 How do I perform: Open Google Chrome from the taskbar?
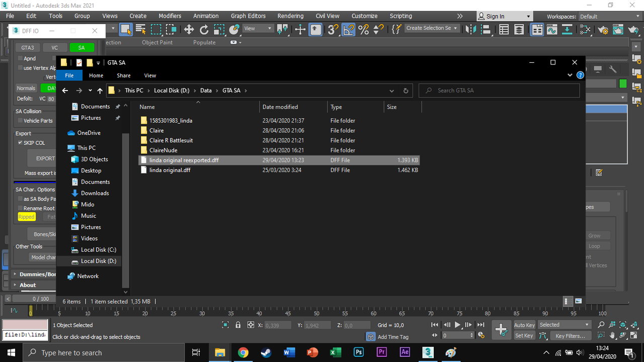pyautogui.click(x=243, y=352)
